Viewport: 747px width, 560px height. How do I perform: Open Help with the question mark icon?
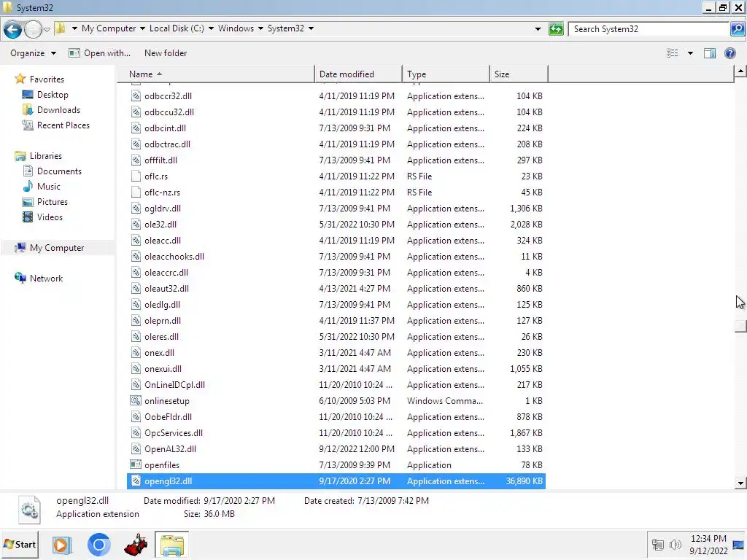click(729, 53)
